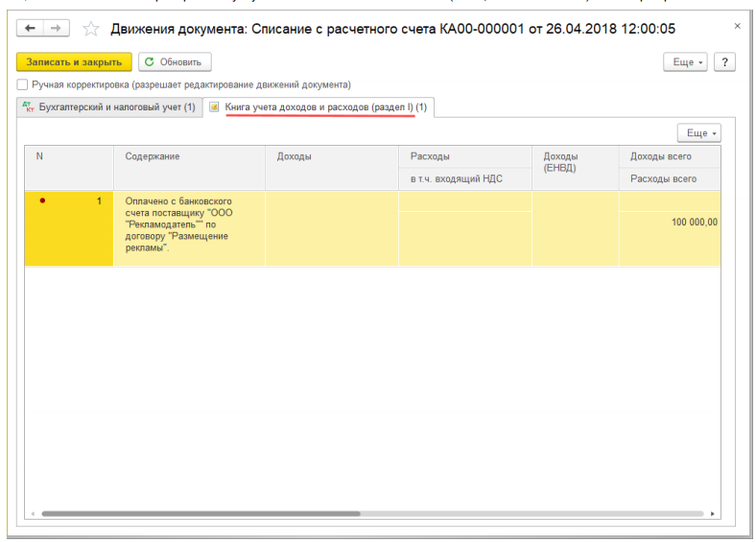This screenshot has width=756, height=542.
Task: Click the Обновить button
Action: [175, 62]
